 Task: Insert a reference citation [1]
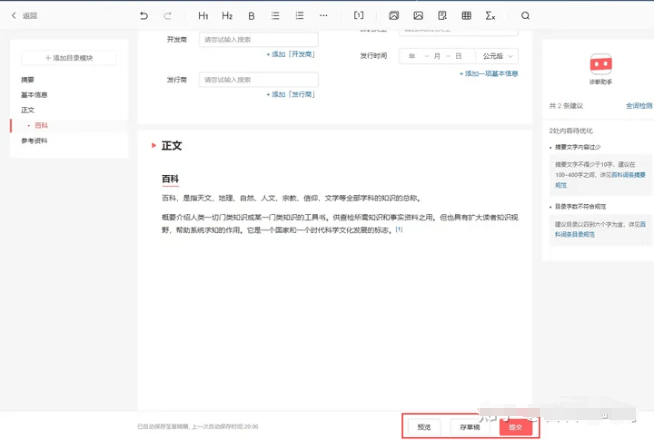(x=358, y=16)
